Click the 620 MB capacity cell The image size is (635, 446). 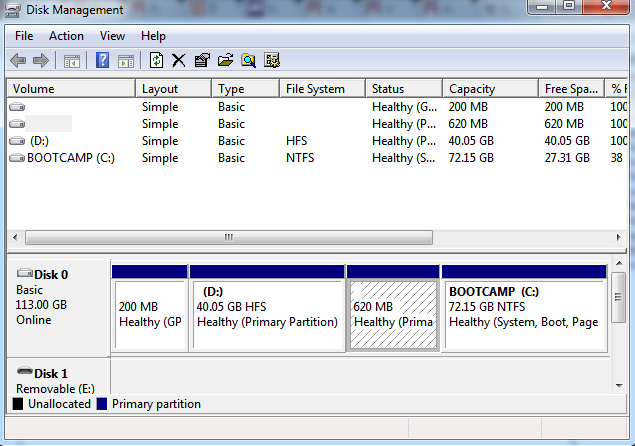coord(468,124)
